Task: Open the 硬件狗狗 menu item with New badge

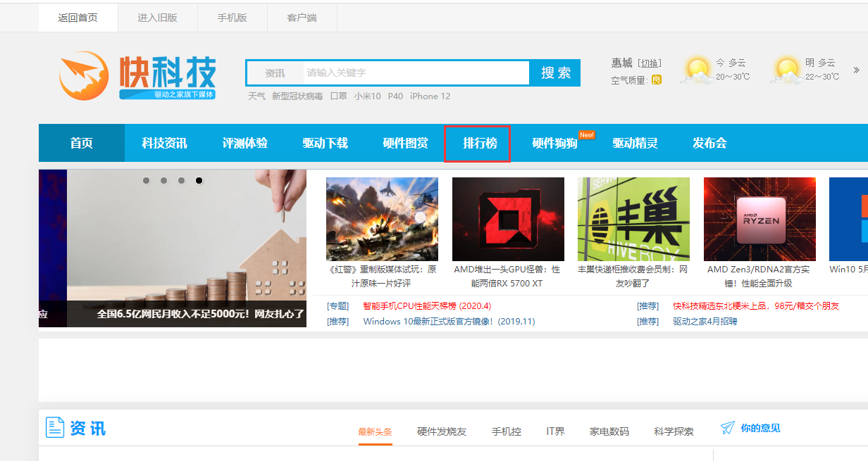Action: tap(554, 144)
